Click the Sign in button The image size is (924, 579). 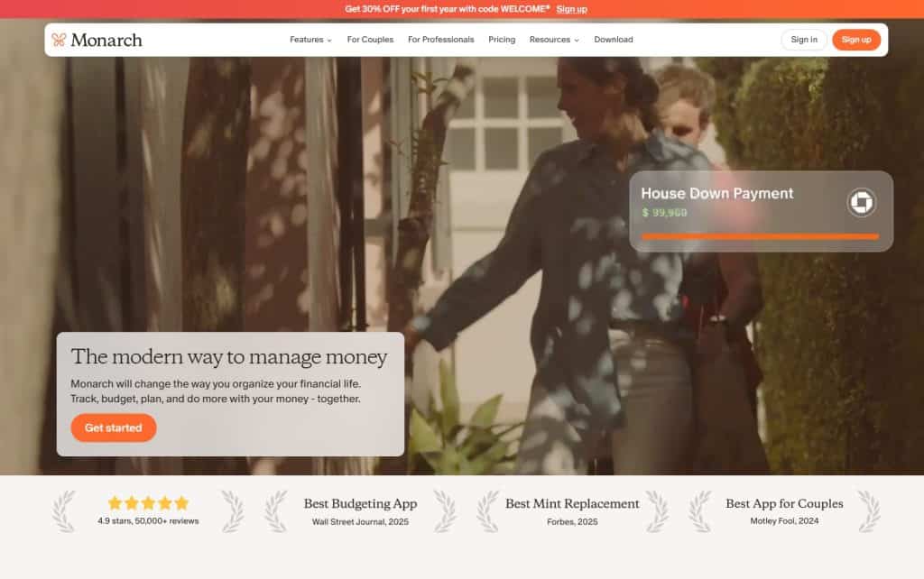point(804,40)
